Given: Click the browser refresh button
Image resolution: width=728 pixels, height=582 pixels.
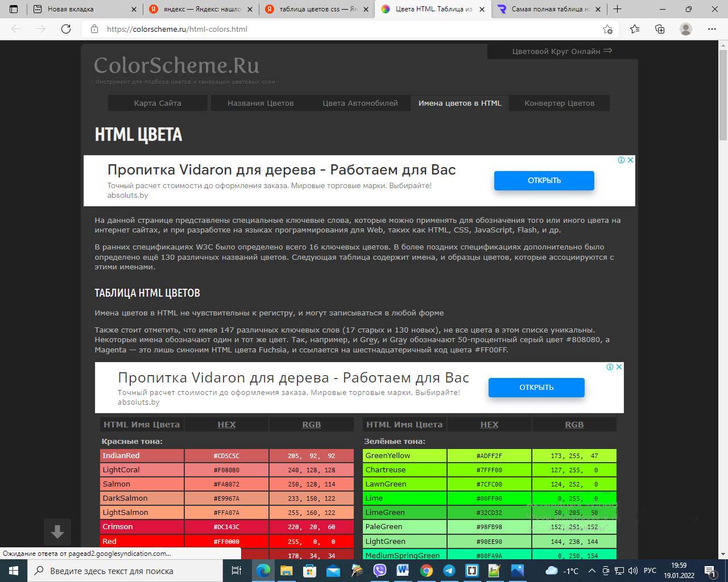Looking at the screenshot, I should point(66,29).
